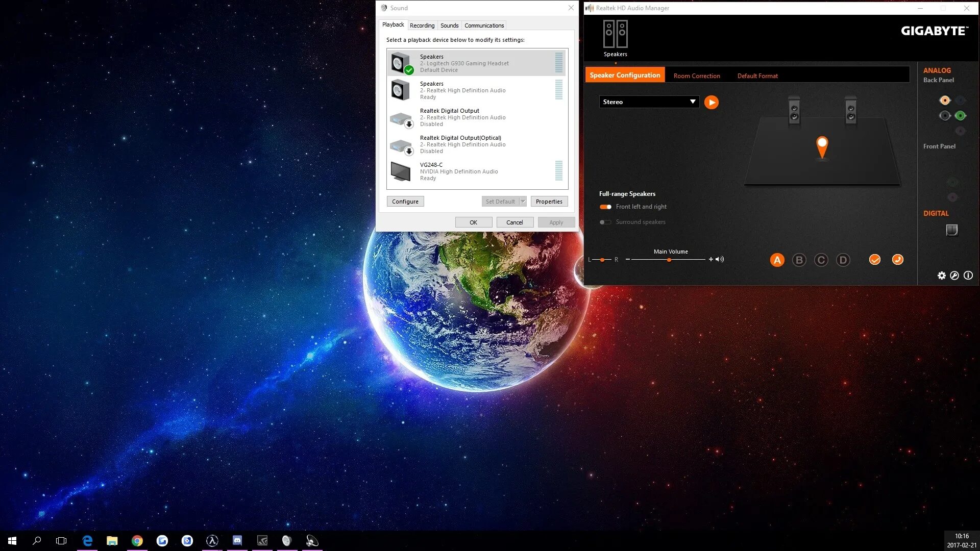Open the Half-Life lambda app on taskbar
This screenshot has height=551, width=980.
(212, 541)
